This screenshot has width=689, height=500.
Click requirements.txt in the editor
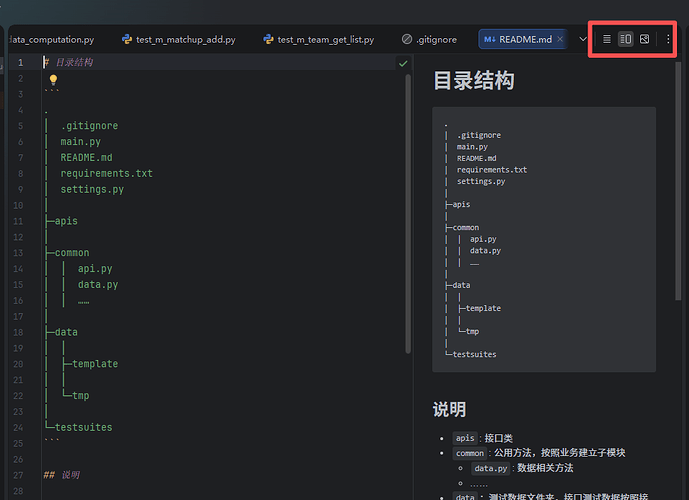[x=107, y=174]
